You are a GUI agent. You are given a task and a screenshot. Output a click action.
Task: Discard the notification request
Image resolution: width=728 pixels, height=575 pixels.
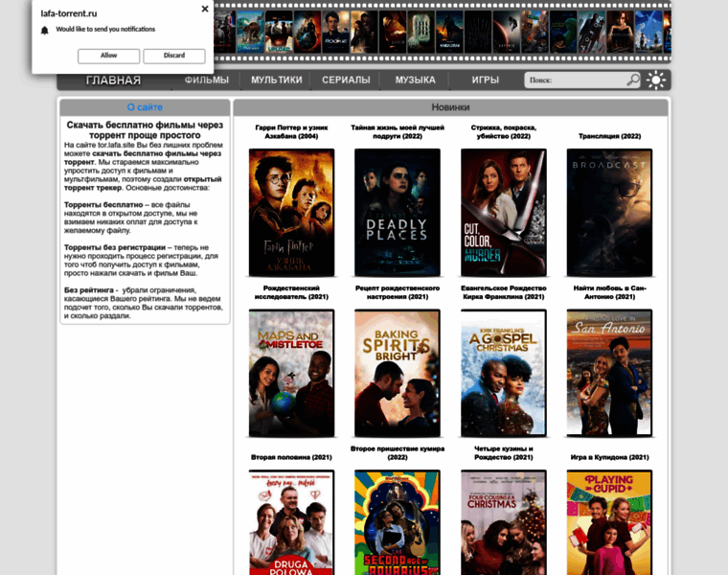click(174, 56)
